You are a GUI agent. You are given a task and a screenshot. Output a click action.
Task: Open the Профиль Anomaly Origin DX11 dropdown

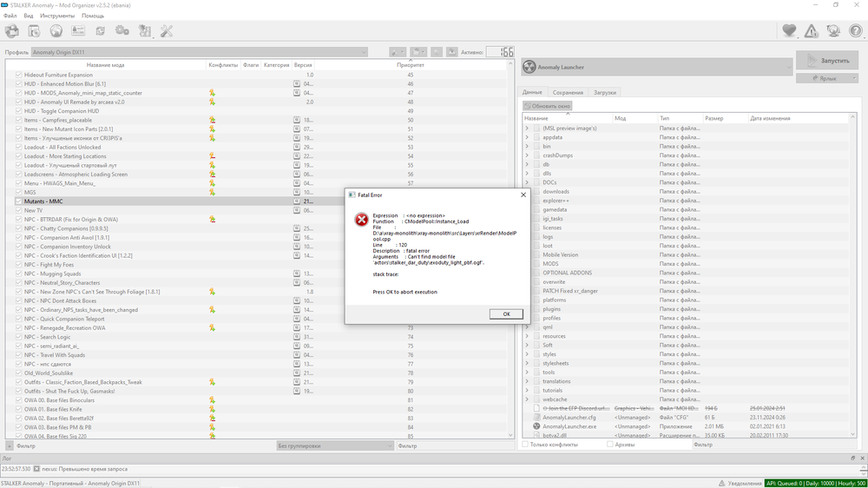[200, 52]
